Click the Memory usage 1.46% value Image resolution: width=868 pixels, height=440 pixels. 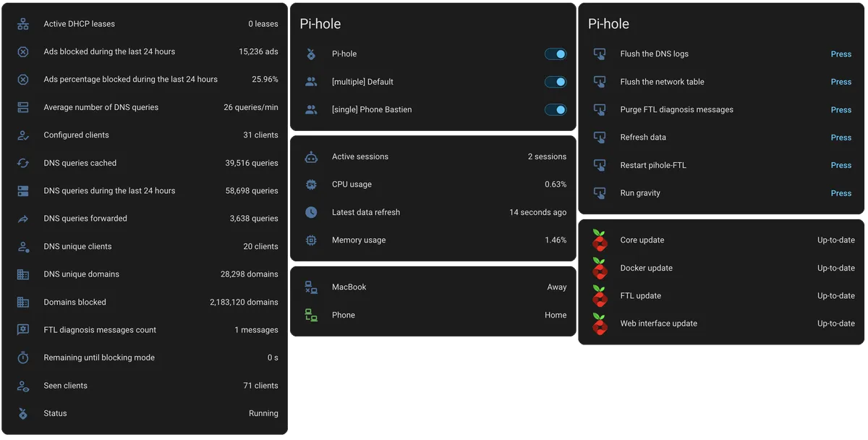556,240
